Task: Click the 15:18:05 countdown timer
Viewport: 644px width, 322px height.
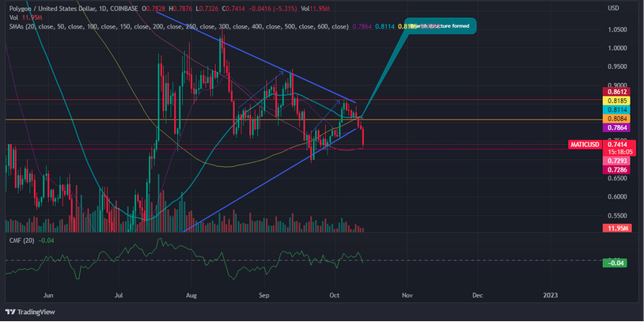Action: click(619, 151)
